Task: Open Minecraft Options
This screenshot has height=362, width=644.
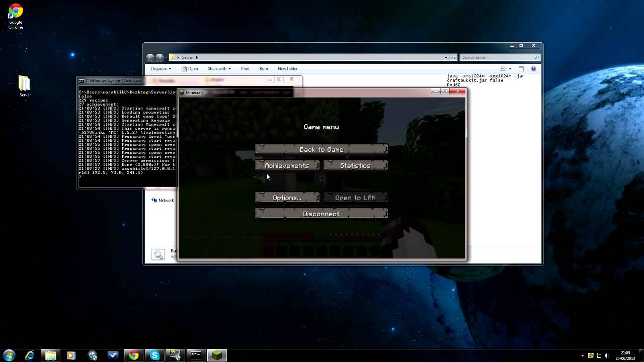Action: (x=287, y=198)
